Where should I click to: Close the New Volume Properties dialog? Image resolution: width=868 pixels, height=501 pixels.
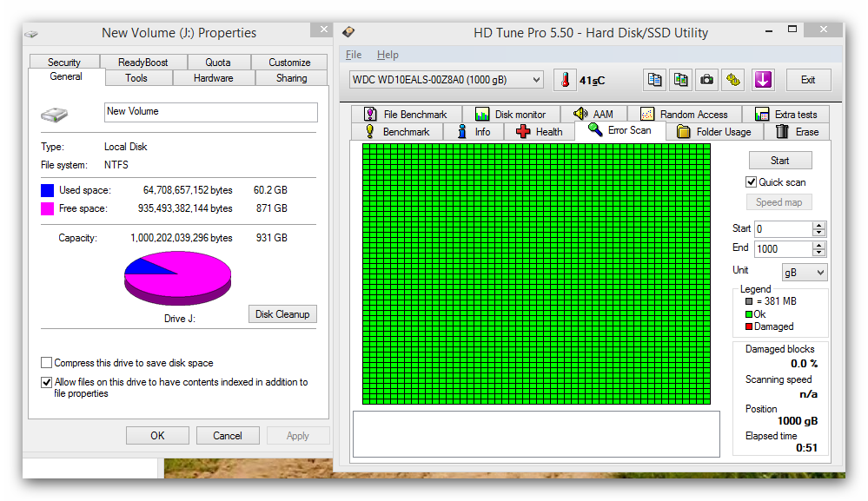point(324,30)
